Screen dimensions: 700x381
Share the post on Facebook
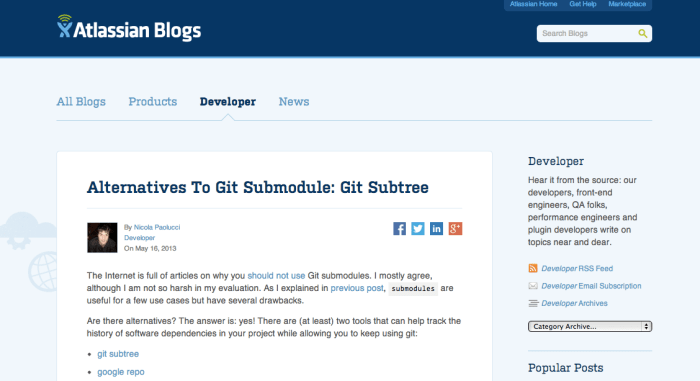(399, 229)
